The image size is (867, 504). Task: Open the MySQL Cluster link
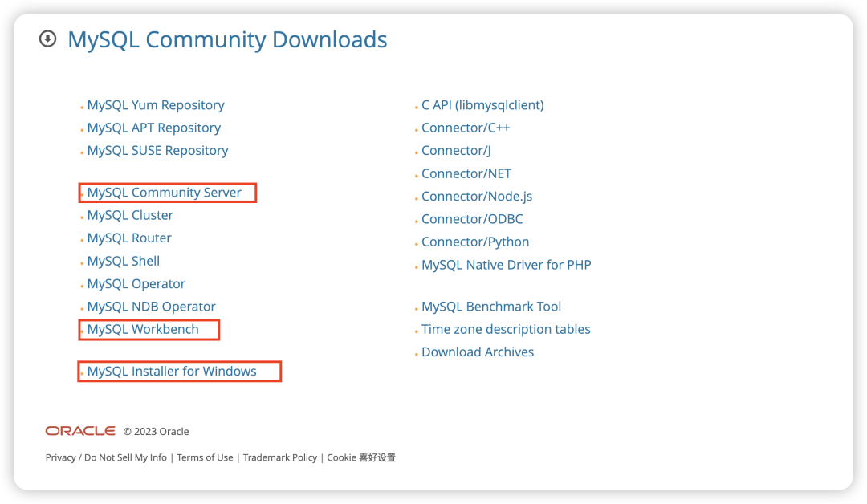coord(130,215)
